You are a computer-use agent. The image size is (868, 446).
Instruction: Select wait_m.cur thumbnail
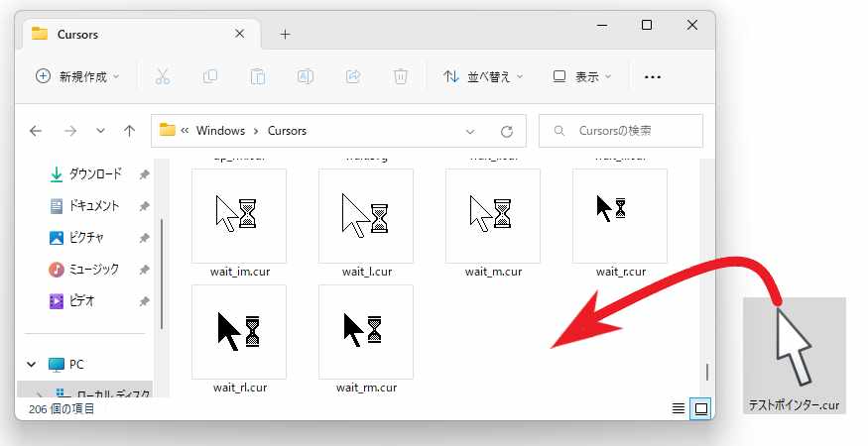coord(493,216)
